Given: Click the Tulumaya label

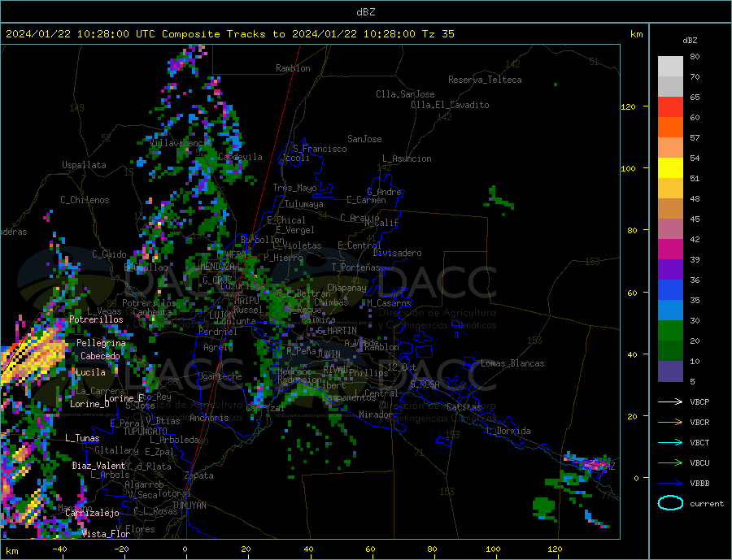Looking at the screenshot, I should click(x=304, y=204).
